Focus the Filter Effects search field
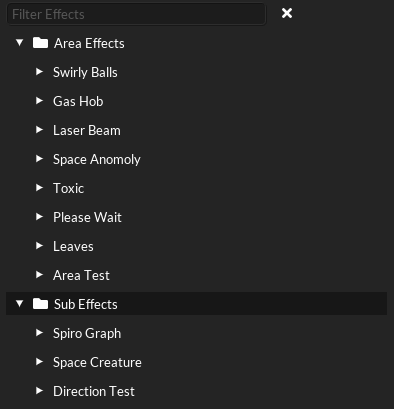 pyautogui.click(x=136, y=14)
